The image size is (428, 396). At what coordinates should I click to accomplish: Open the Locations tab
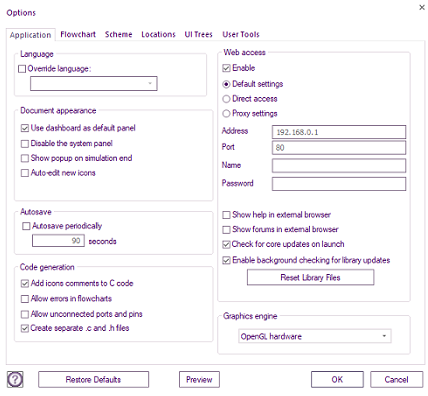pos(158,34)
